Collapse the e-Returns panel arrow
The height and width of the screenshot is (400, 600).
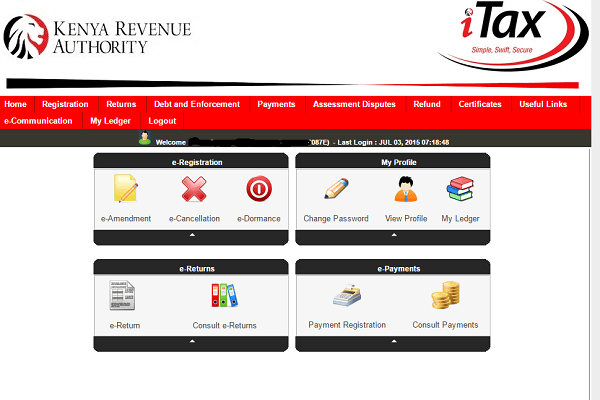pos(192,341)
